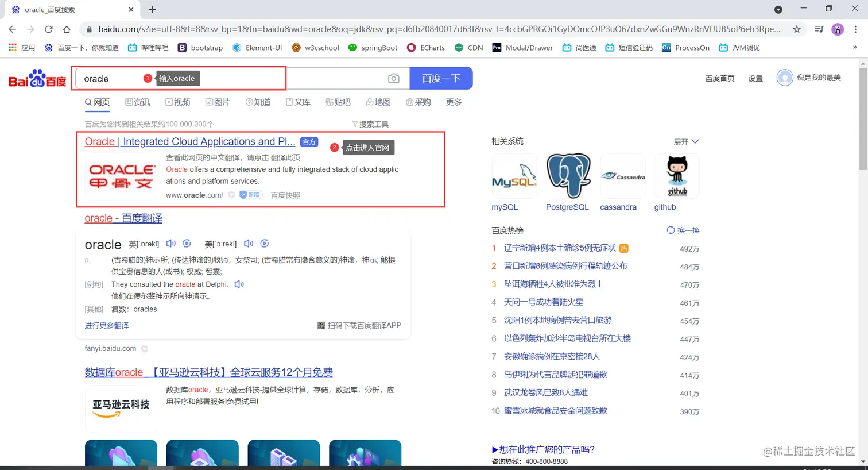Switch to 贴吧 tab

click(x=339, y=102)
